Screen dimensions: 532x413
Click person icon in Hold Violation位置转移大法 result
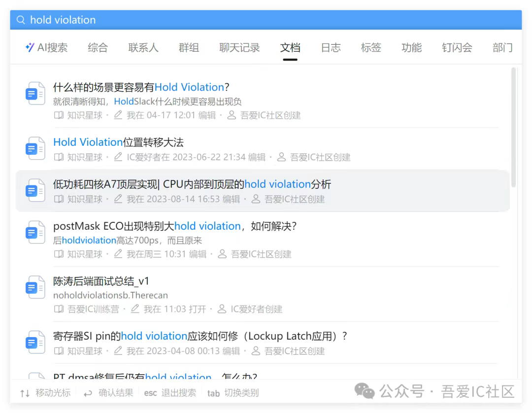pyautogui.click(x=281, y=157)
